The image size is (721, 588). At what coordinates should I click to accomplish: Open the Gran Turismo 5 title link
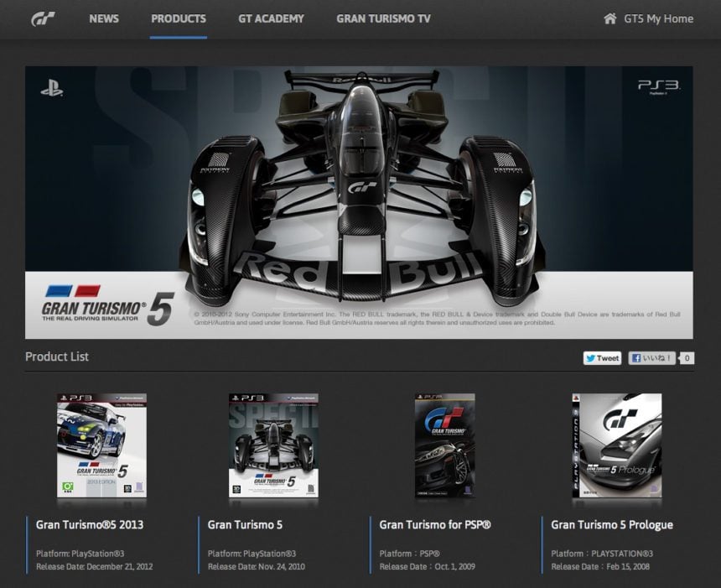click(245, 524)
